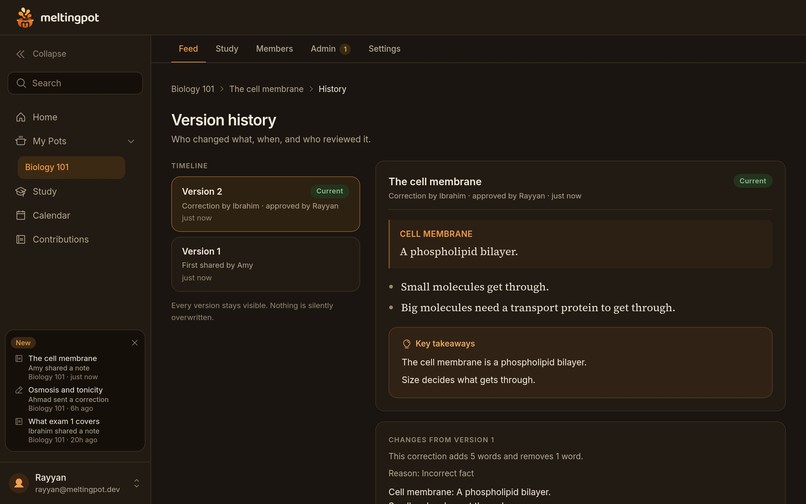Viewport: 806px width, 504px height.
Task: Click the New badge in notifications panel
Action: click(23, 343)
